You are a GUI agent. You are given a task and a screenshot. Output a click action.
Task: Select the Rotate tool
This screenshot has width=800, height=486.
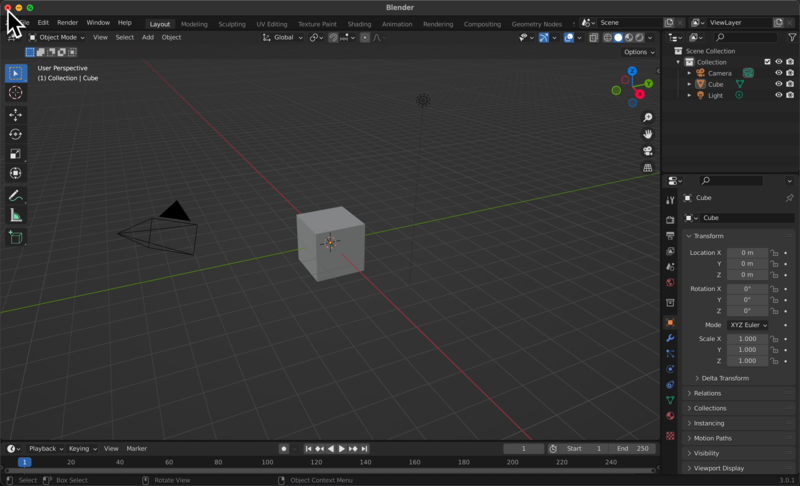click(x=16, y=134)
